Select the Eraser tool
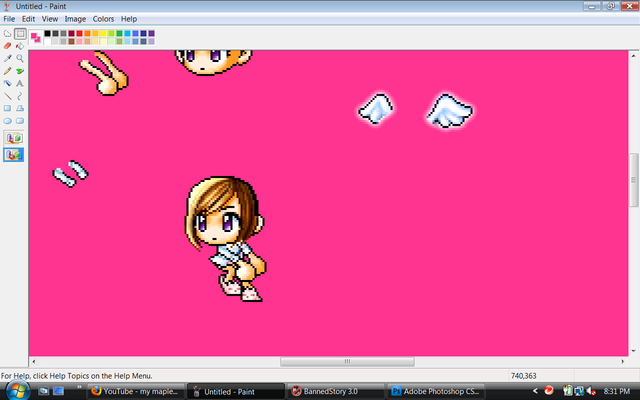 [x=7, y=46]
